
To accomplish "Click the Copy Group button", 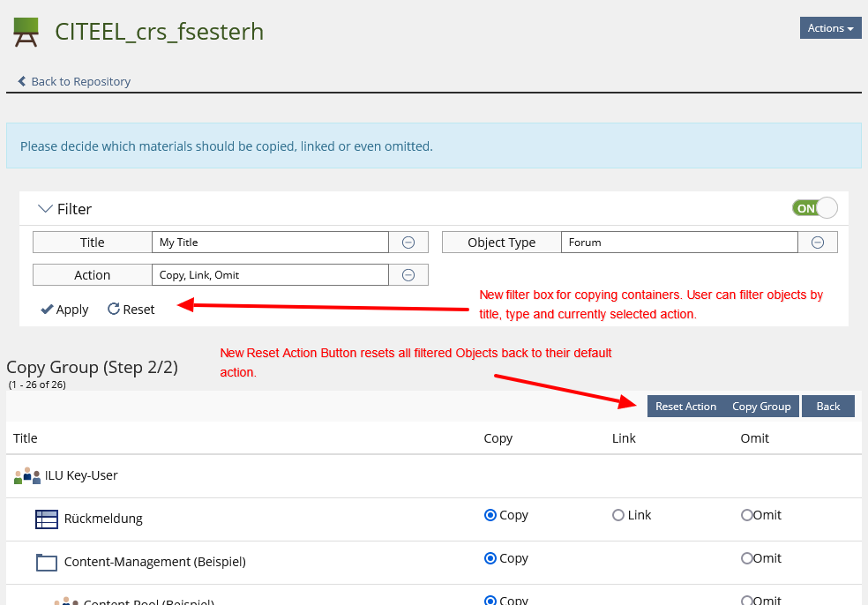I will pyautogui.click(x=760, y=407).
